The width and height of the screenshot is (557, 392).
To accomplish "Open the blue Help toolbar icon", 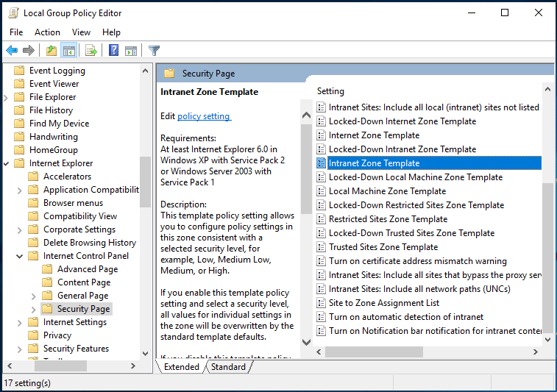I will click(x=113, y=51).
